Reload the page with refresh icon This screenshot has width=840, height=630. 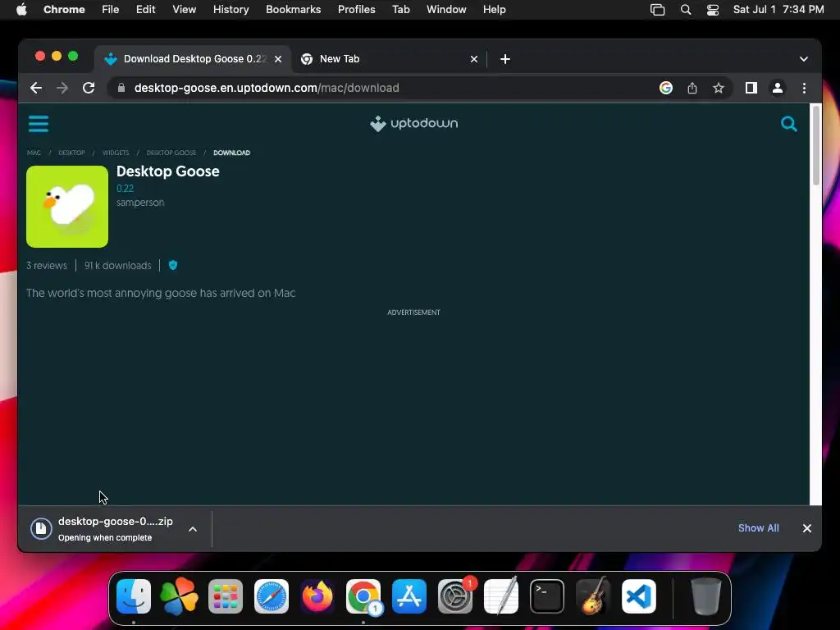pyautogui.click(x=89, y=88)
